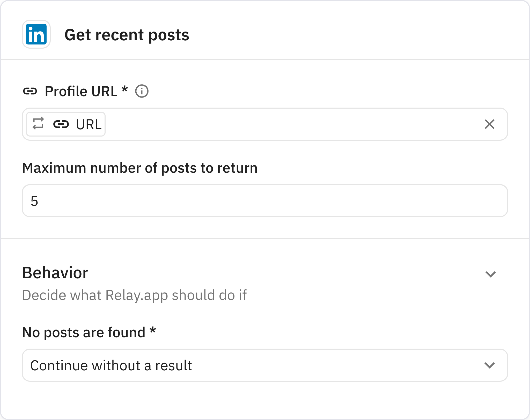The width and height of the screenshot is (530, 420).
Task: Click the link icon before Profile URL label
Action: tap(30, 91)
